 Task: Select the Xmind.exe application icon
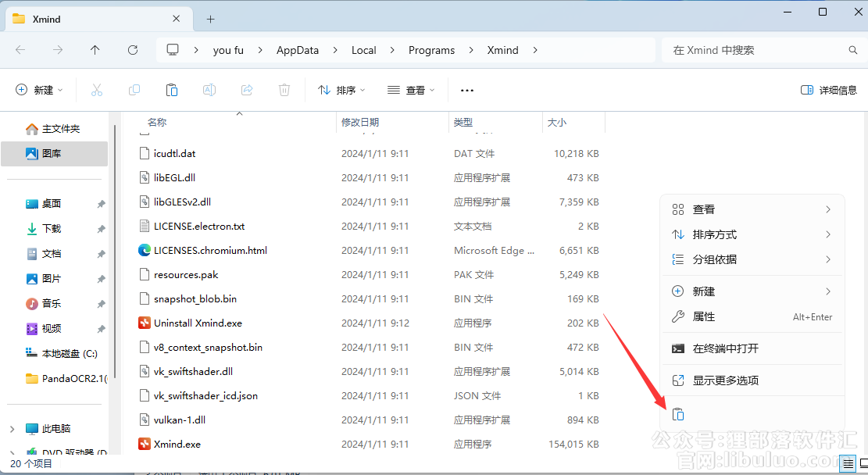pyautogui.click(x=145, y=444)
